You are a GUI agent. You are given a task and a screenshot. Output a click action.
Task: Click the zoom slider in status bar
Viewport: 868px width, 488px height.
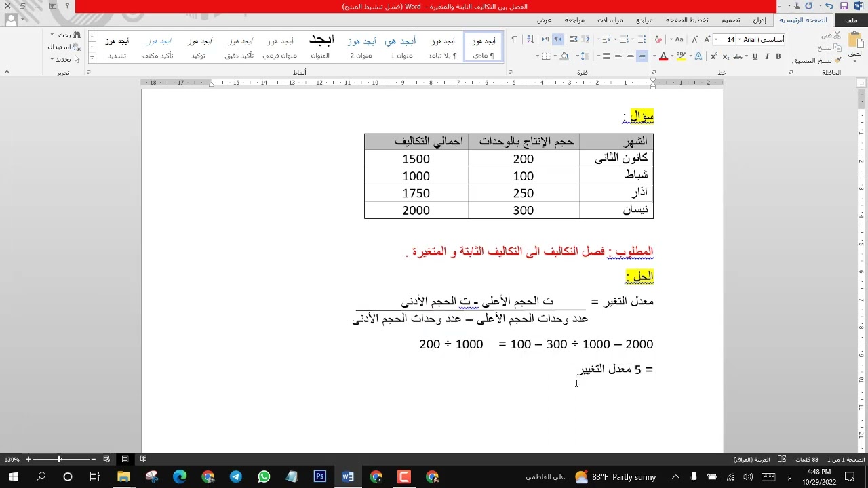click(60, 460)
